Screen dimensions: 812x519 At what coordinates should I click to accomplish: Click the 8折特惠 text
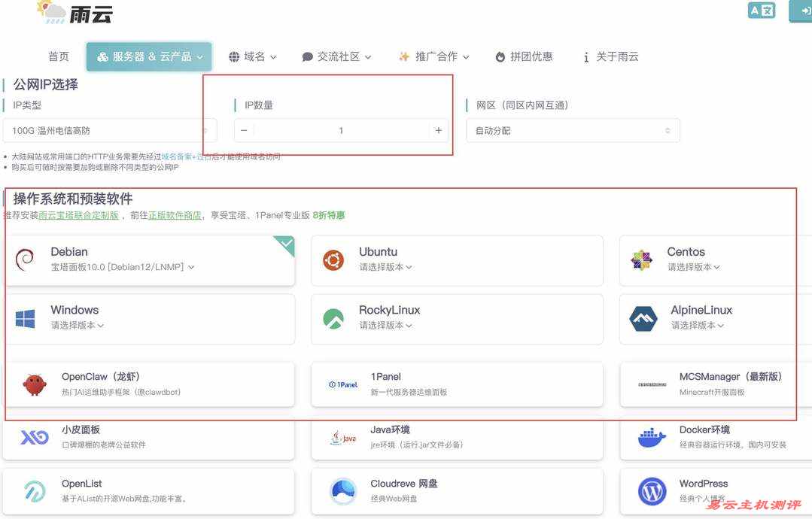tap(329, 215)
